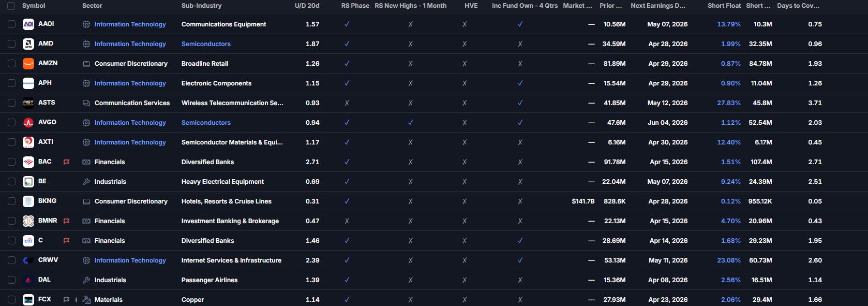Sort by the U/D 20d column header

[x=307, y=6]
